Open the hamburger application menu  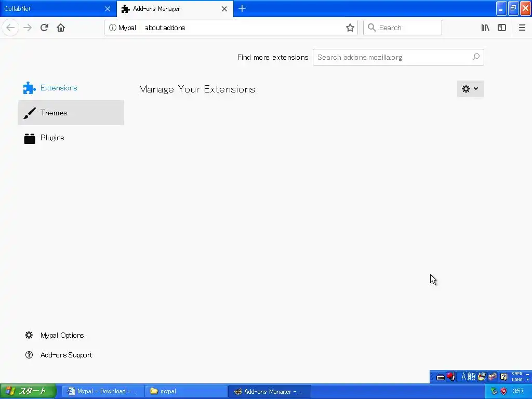pos(522,28)
